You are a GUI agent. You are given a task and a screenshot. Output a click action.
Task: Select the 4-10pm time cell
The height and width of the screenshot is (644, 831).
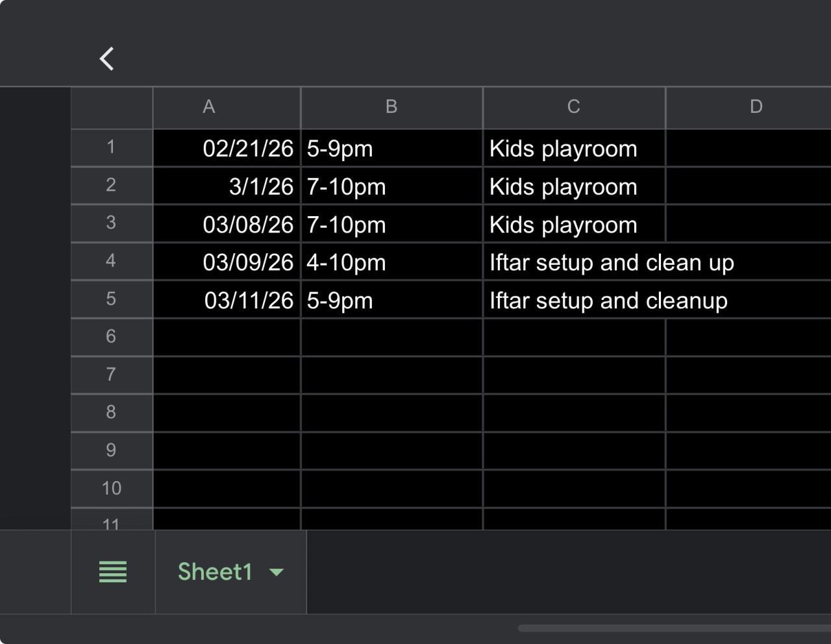[391, 262]
